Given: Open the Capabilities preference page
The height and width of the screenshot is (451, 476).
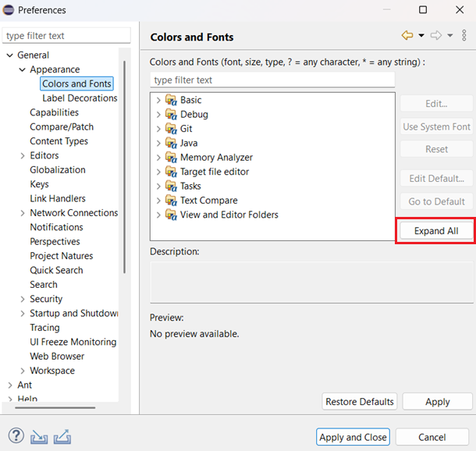Looking at the screenshot, I should tap(54, 112).
